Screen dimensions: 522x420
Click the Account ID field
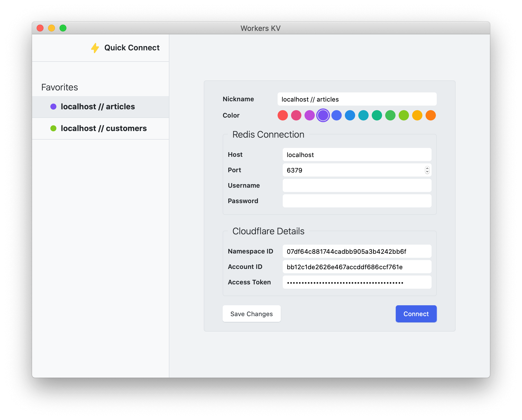(x=357, y=267)
